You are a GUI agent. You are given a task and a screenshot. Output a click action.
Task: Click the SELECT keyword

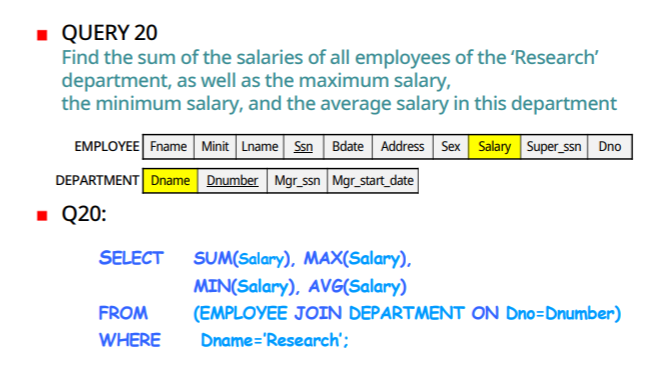click(131, 258)
